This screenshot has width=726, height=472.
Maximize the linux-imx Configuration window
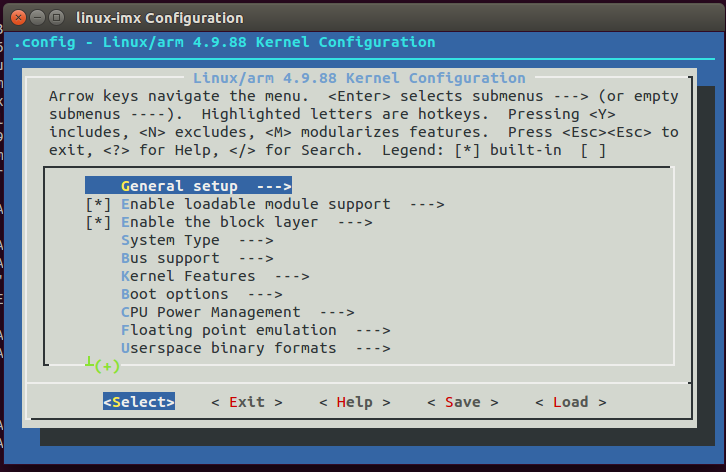coord(55,18)
